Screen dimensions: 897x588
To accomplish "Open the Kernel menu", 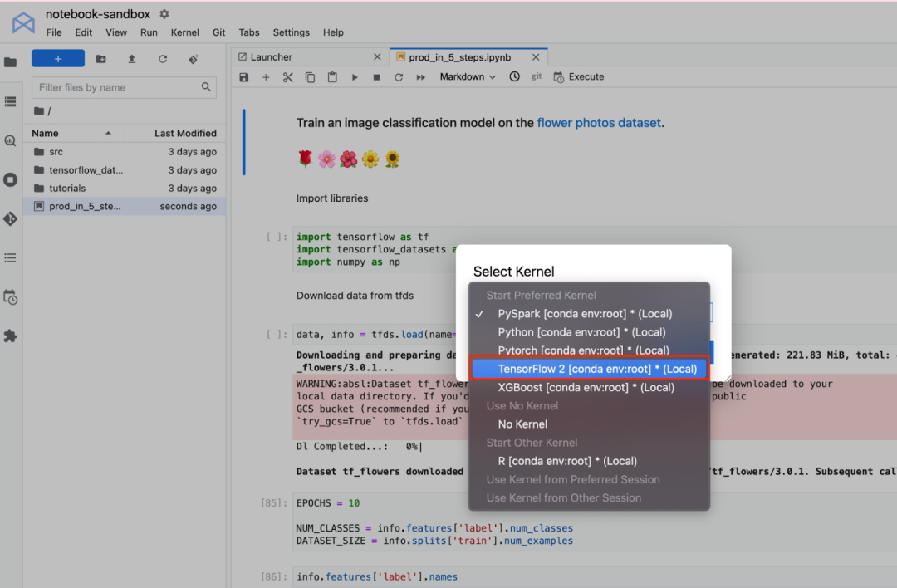I will [x=184, y=32].
